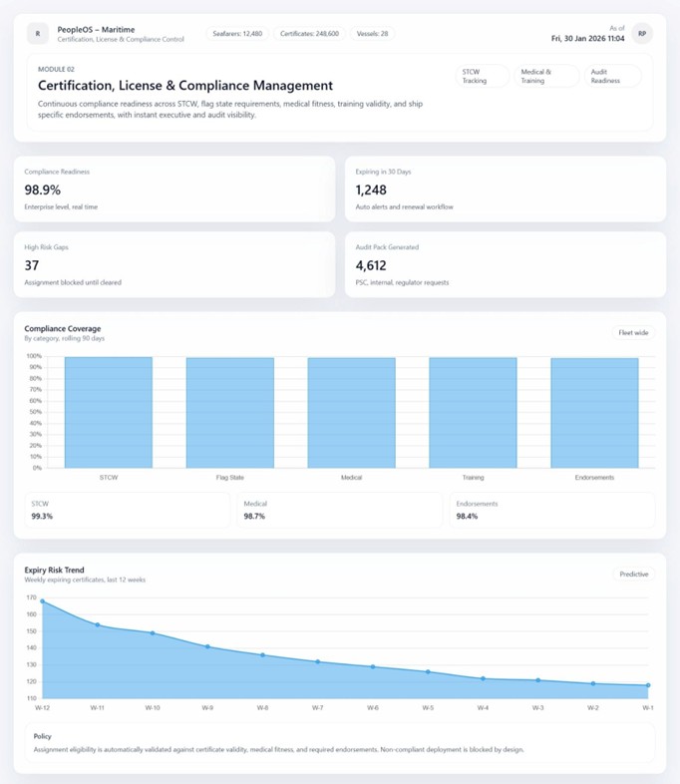The width and height of the screenshot is (680, 784).
Task: Click the Seafarers: 12,480 pill
Action: (x=237, y=33)
